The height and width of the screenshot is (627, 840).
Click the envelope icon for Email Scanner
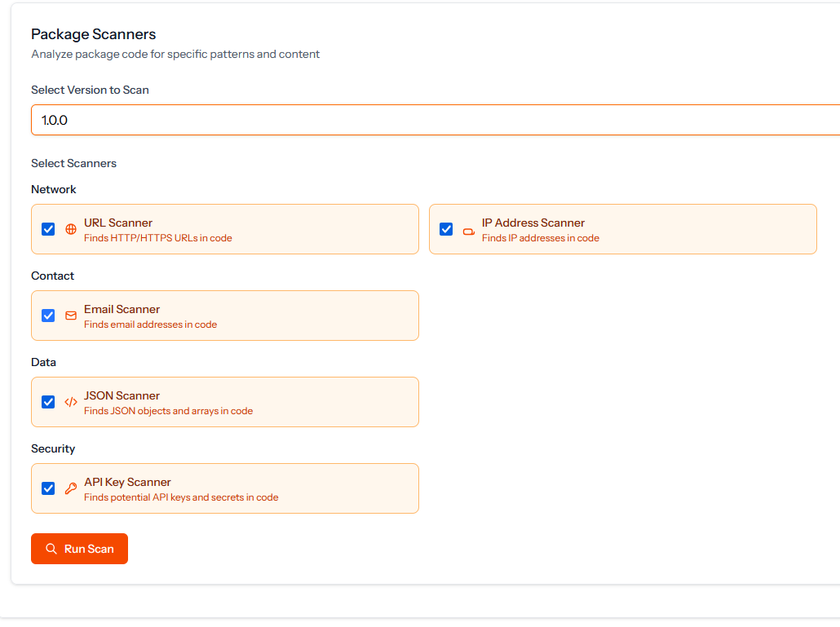click(x=71, y=316)
